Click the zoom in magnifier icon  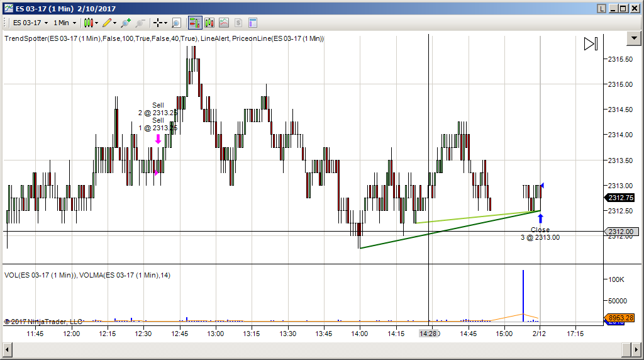pyautogui.click(x=126, y=23)
